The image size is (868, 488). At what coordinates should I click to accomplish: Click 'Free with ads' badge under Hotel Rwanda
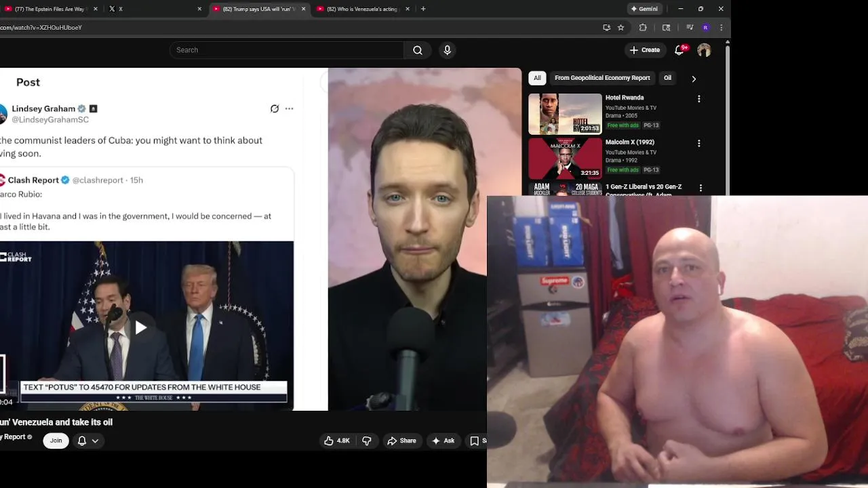click(623, 125)
